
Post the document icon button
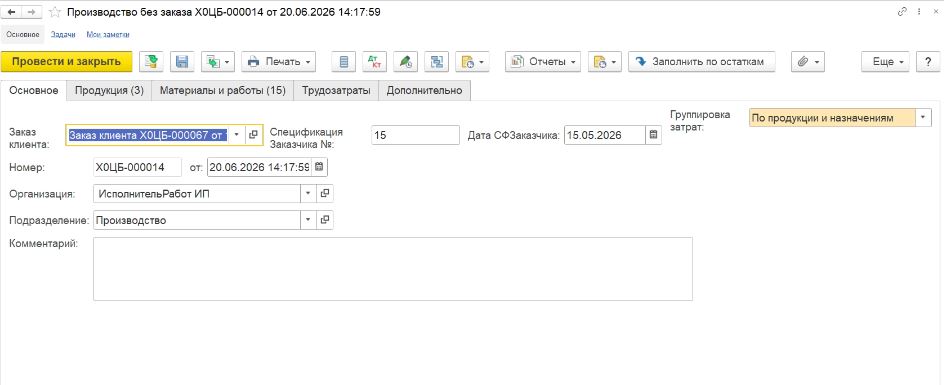pos(152,61)
